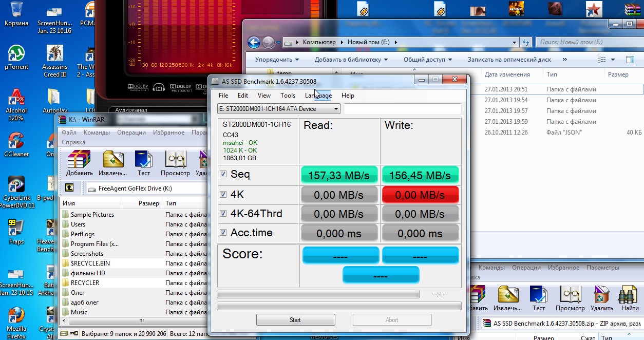The height and width of the screenshot is (340, 644).
Task: Open the Файл menu in WinRAR
Action: pyautogui.click(x=69, y=133)
